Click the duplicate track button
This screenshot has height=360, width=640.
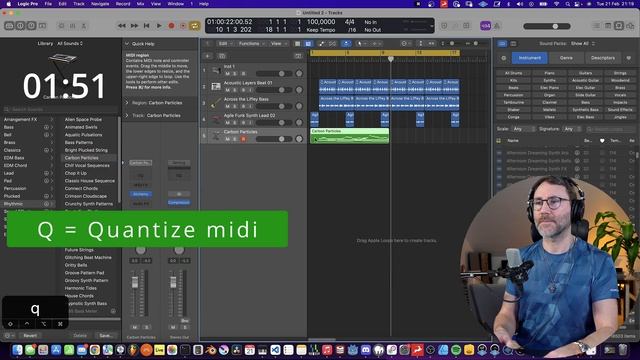[x=222, y=56]
